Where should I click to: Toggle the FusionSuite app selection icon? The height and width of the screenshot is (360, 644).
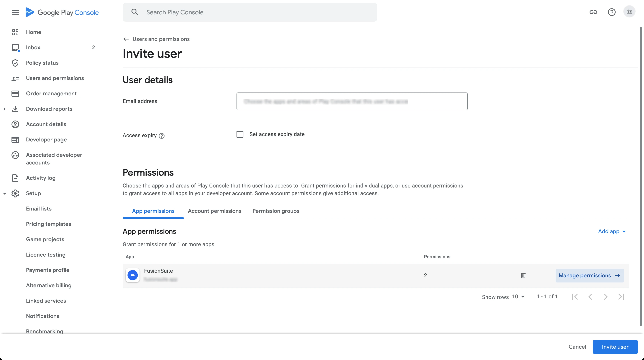coord(132,275)
